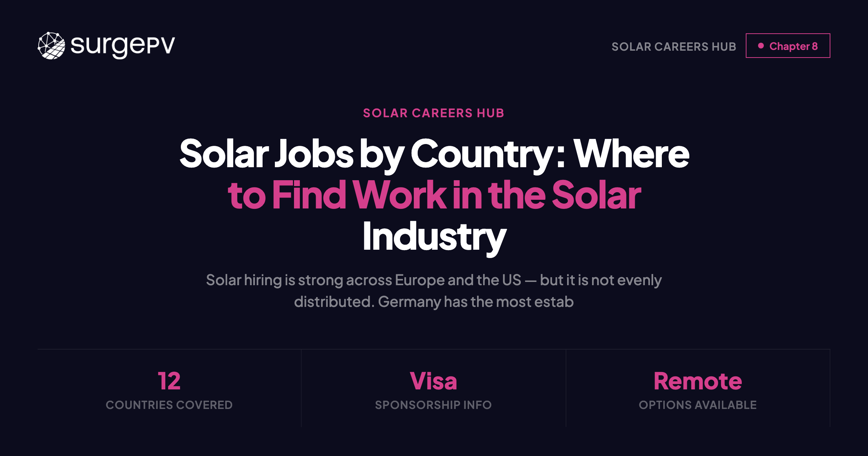This screenshot has width=868, height=456.
Task: Open the Visa sponsorship info stat
Action: pyautogui.click(x=433, y=380)
